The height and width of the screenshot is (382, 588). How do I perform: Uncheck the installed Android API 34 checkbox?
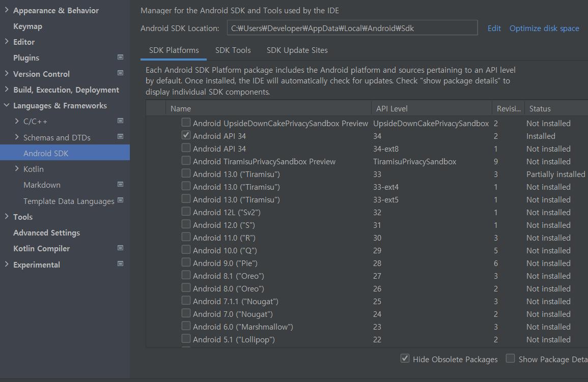[186, 135]
